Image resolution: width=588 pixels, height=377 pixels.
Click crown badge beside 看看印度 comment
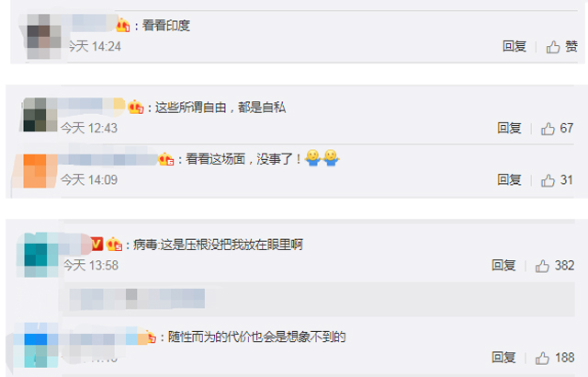point(123,26)
